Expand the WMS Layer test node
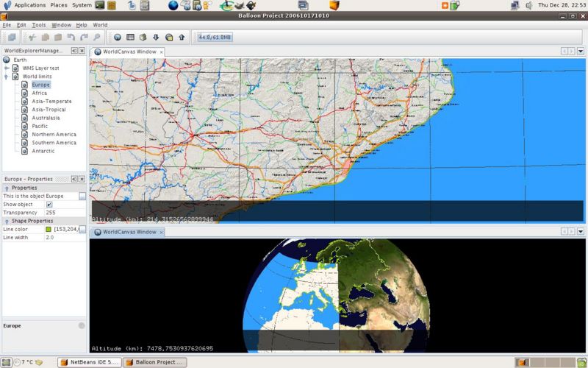Image resolution: width=588 pixels, height=368 pixels. (x=7, y=68)
